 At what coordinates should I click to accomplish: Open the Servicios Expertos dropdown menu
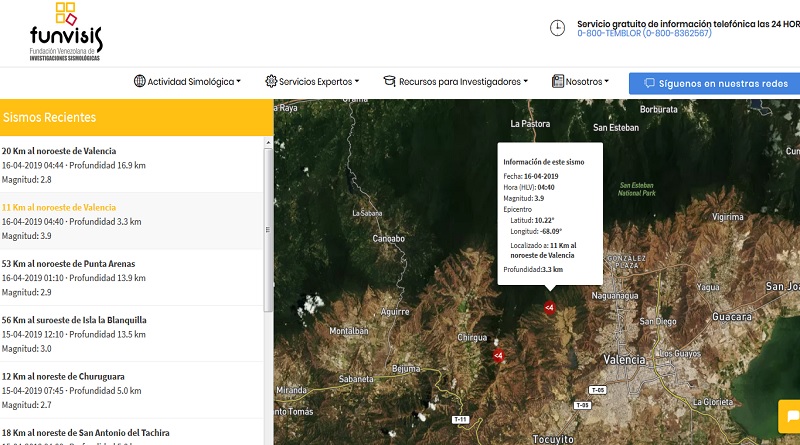[x=312, y=81]
